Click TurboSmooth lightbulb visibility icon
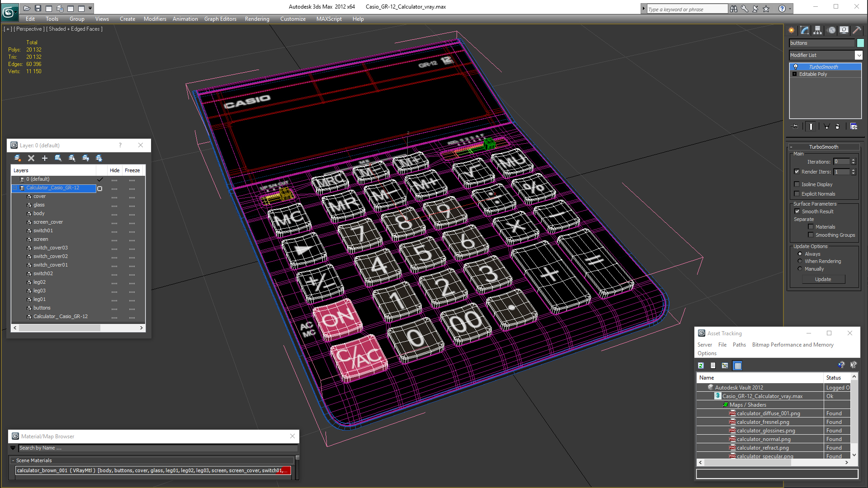This screenshot has height=488, width=868. pos(796,67)
